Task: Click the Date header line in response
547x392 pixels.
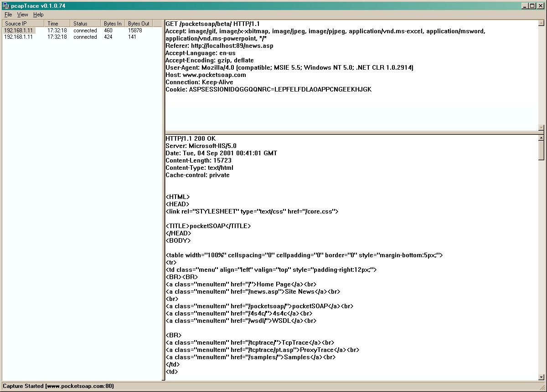Action: 221,153
